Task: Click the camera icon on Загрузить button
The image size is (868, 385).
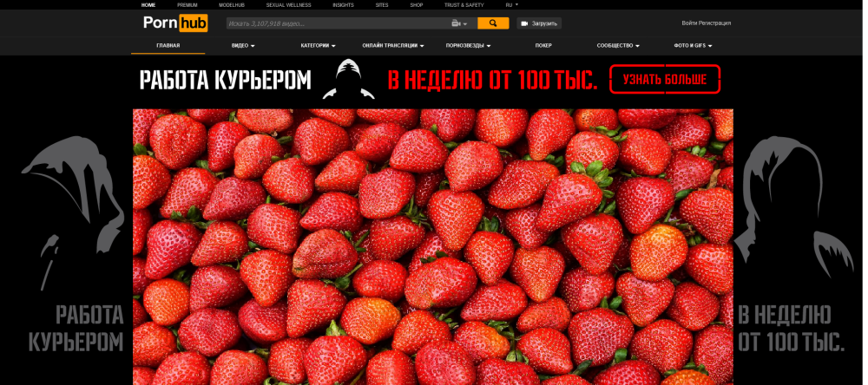Action: click(x=524, y=23)
